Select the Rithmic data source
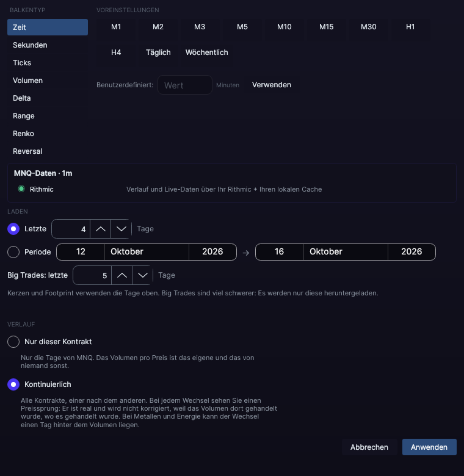The height and width of the screenshot is (476, 464). click(36, 189)
